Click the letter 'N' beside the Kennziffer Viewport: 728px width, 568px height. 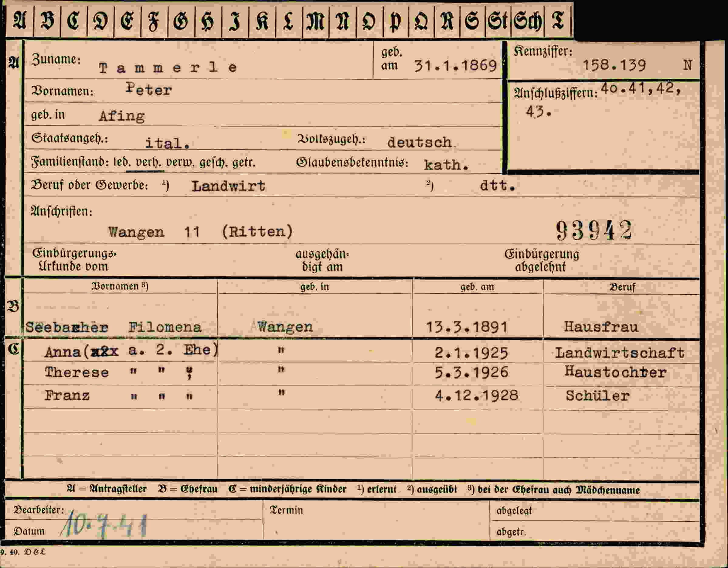click(x=687, y=65)
